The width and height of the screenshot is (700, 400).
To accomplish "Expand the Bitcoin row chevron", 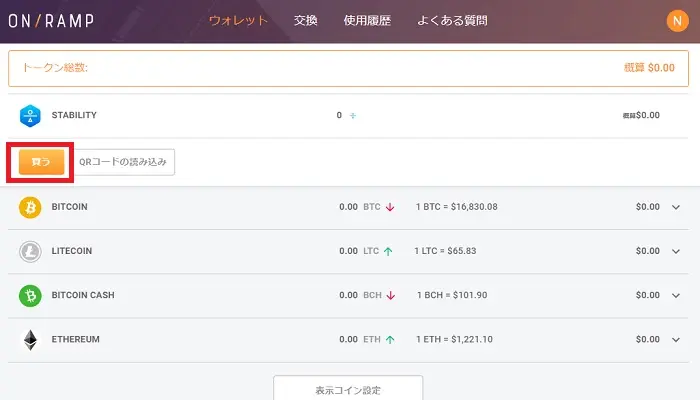I will coord(676,207).
